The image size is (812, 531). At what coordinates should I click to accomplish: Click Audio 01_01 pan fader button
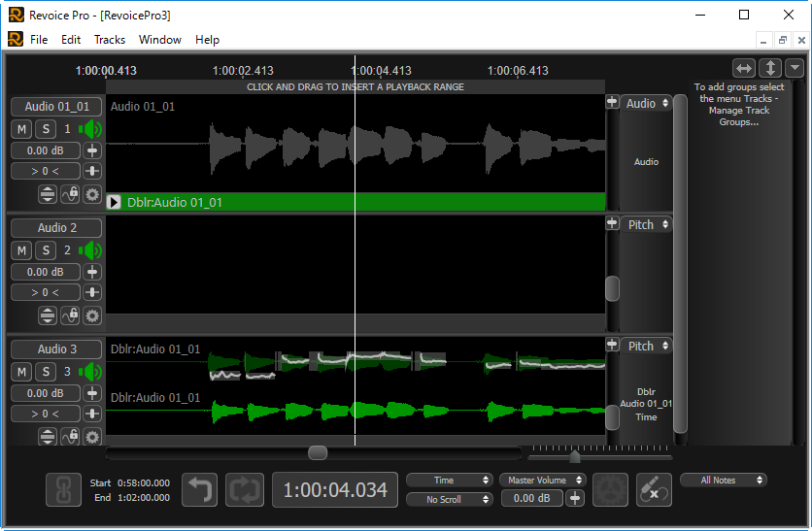(x=92, y=171)
